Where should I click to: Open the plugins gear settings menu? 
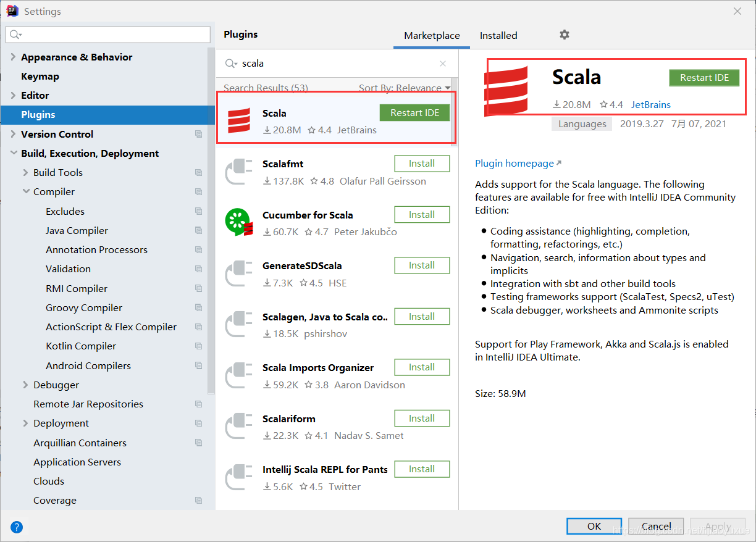564,35
